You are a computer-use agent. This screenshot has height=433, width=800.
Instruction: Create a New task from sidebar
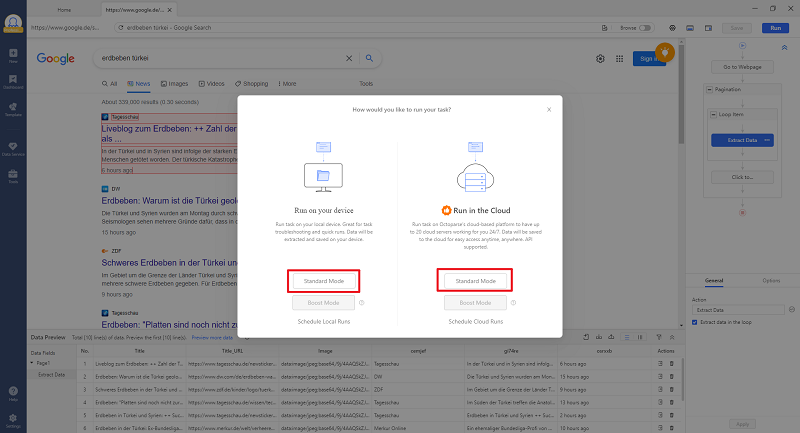[x=13, y=56]
